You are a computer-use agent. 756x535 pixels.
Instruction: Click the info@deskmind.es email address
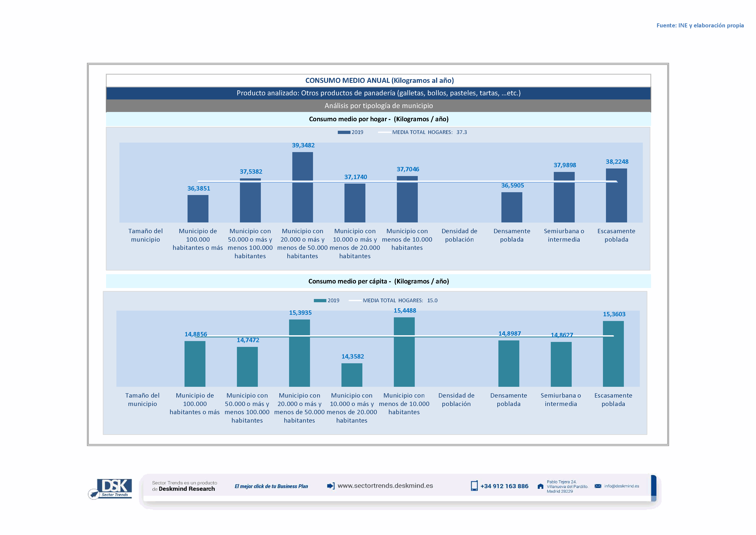(622, 486)
